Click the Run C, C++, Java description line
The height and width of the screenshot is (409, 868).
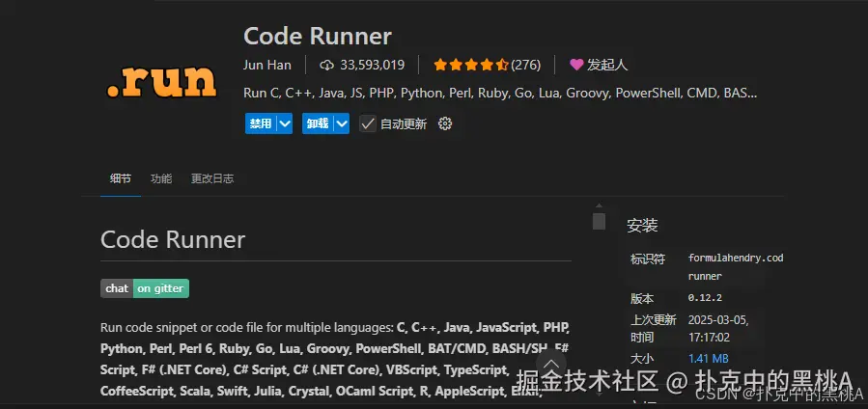click(500, 93)
